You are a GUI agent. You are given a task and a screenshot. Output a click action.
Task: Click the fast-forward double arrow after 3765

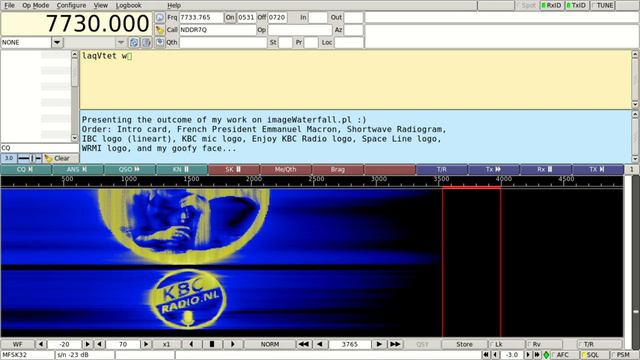click(395, 344)
